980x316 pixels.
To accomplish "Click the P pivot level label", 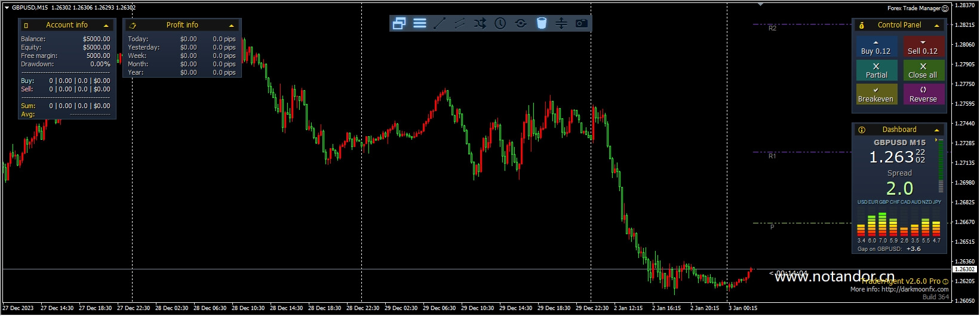I will click(x=772, y=227).
